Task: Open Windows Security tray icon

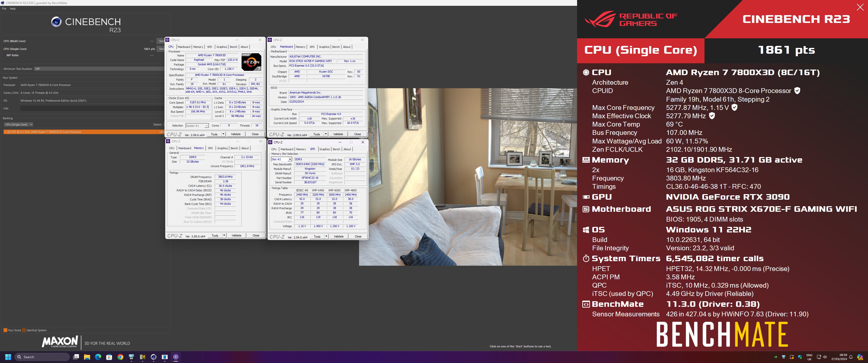Action: tap(800, 357)
